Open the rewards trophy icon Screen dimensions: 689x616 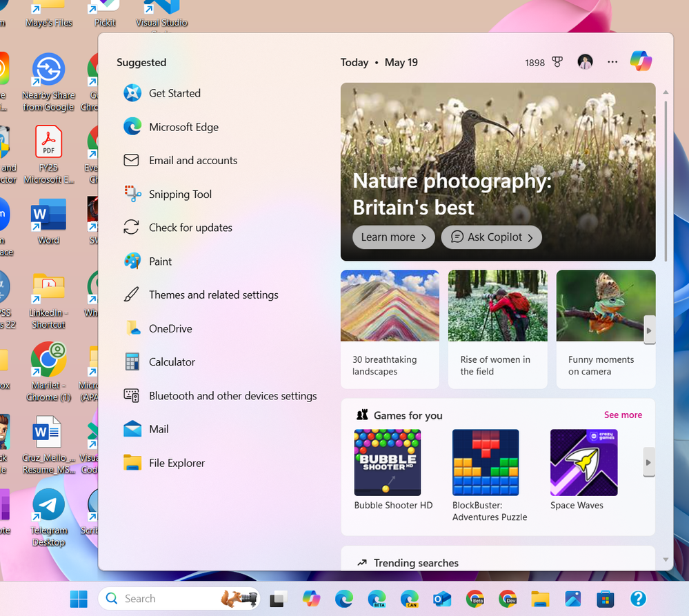pyautogui.click(x=557, y=62)
